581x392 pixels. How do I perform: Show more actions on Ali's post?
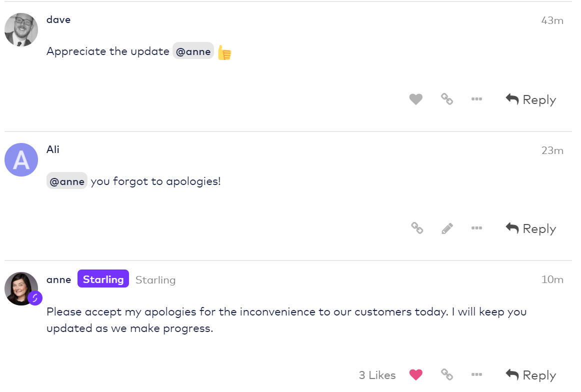point(476,228)
